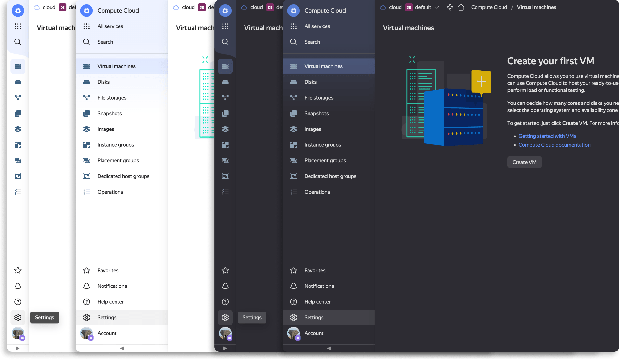The height and width of the screenshot is (364, 619).
Task: Click help center question icon in the light collapsed sidebar
Action: [18, 302]
